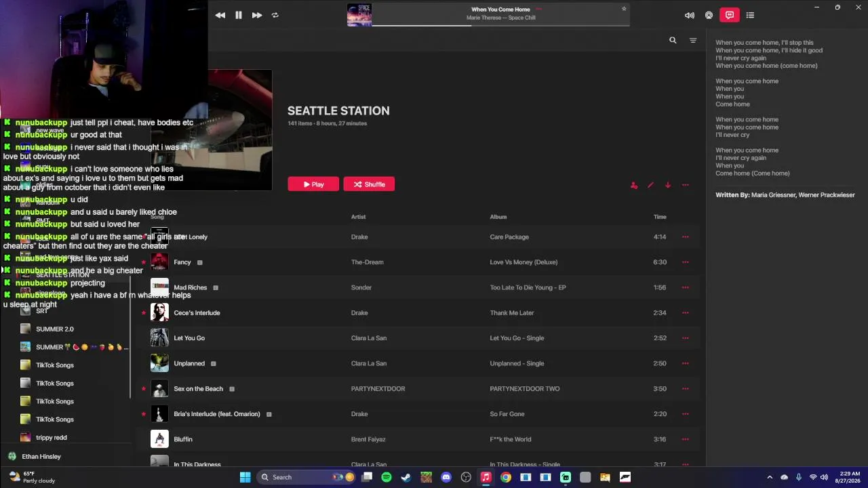868x488 pixels.
Task: Open the sort and filter options icon
Action: pos(693,41)
